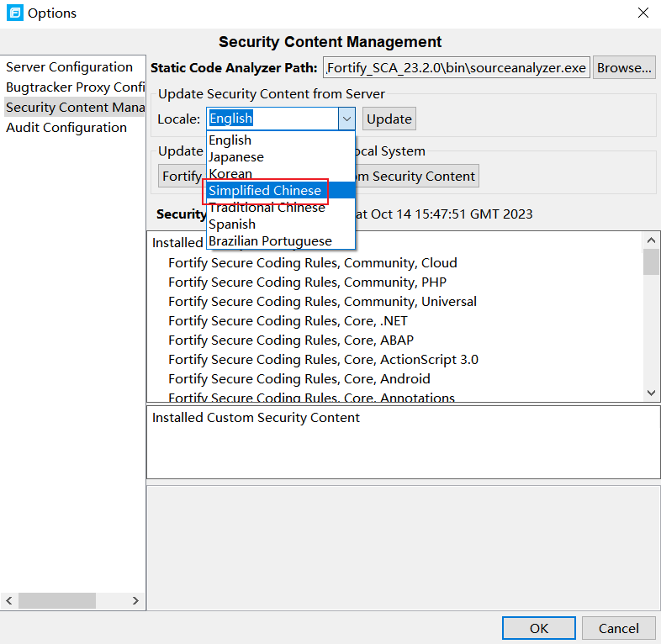Select Security Content Management entry

click(x=75, y=108)
